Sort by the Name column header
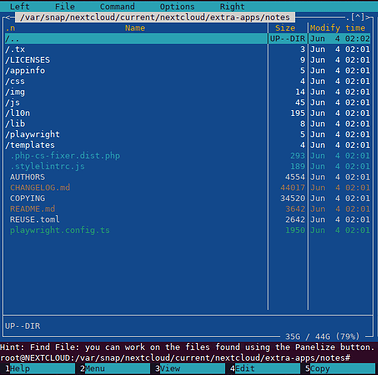This screenshot has height=375, width=378. (135, 28)
